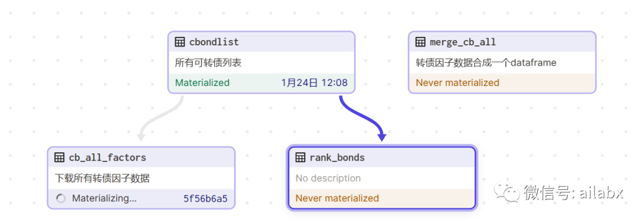Select the merge_cb_all asset title
The image size is (644, 221).
463,42
